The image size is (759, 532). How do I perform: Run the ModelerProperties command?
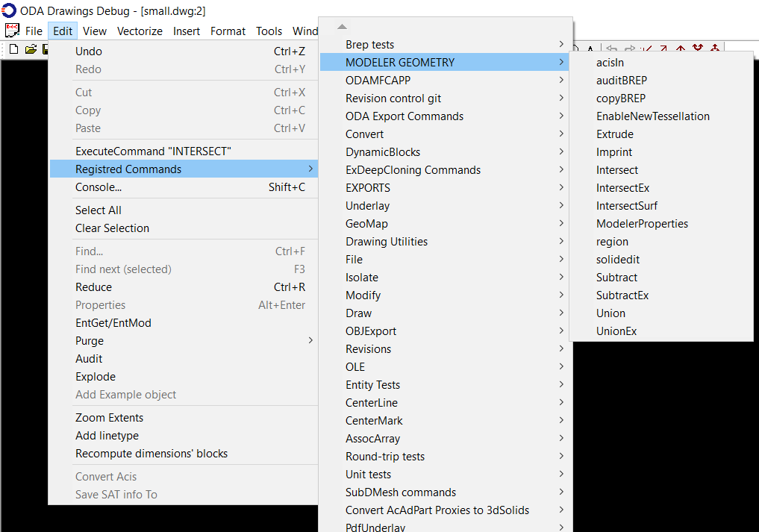[x=661, y=224]
